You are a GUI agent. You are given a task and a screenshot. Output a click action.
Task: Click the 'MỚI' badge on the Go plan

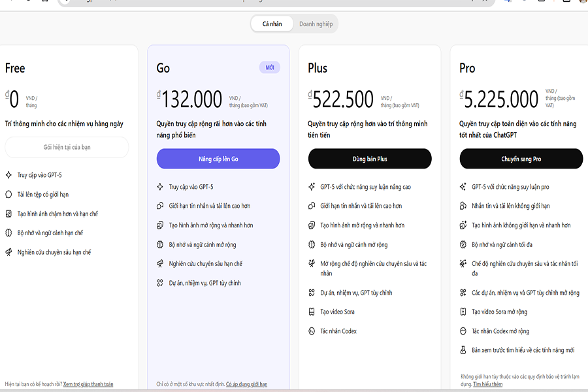point(270,67)
